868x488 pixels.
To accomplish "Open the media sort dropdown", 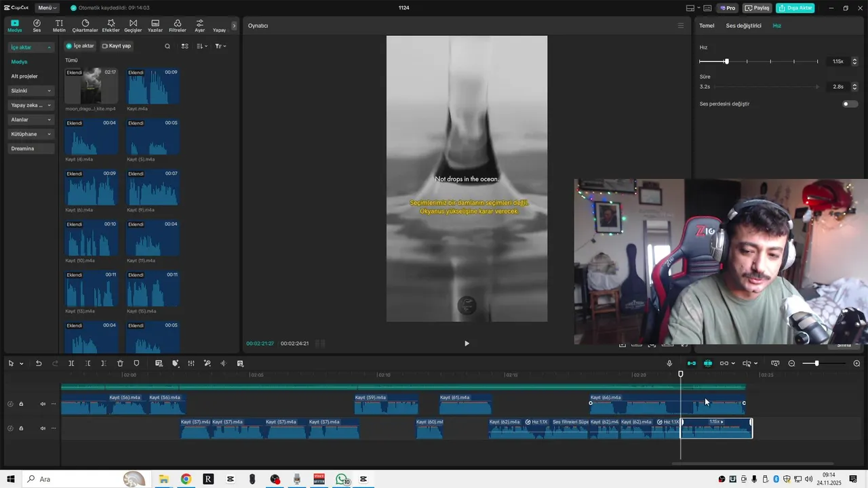I will click(202, 46).
